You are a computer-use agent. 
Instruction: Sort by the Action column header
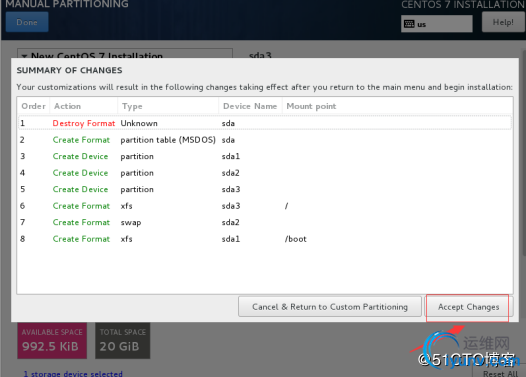click(x=84, y=106)
